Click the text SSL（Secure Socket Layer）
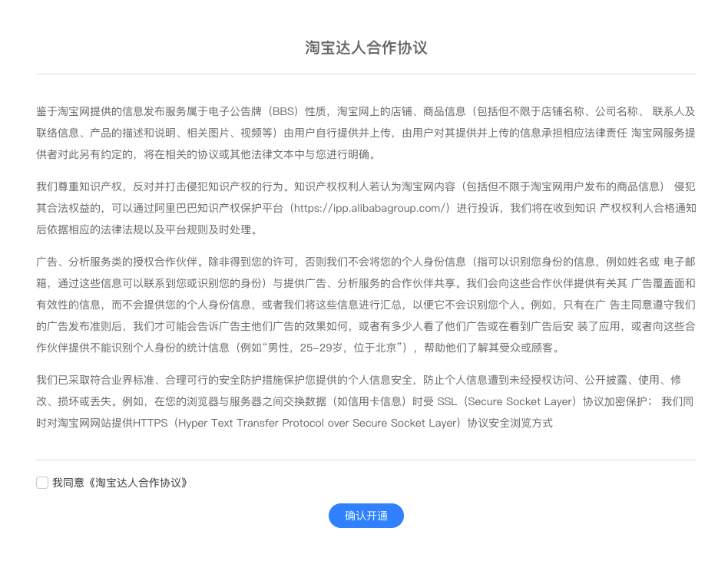 coord(506,401)
